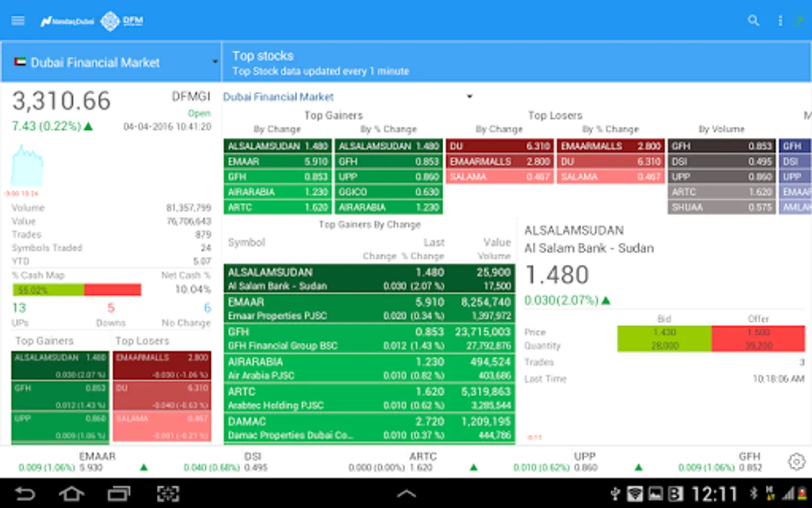This screenshot has width=812, height=508.
Task: Tap UPP in the bottom ticker
Action: (x=585, y=456)
